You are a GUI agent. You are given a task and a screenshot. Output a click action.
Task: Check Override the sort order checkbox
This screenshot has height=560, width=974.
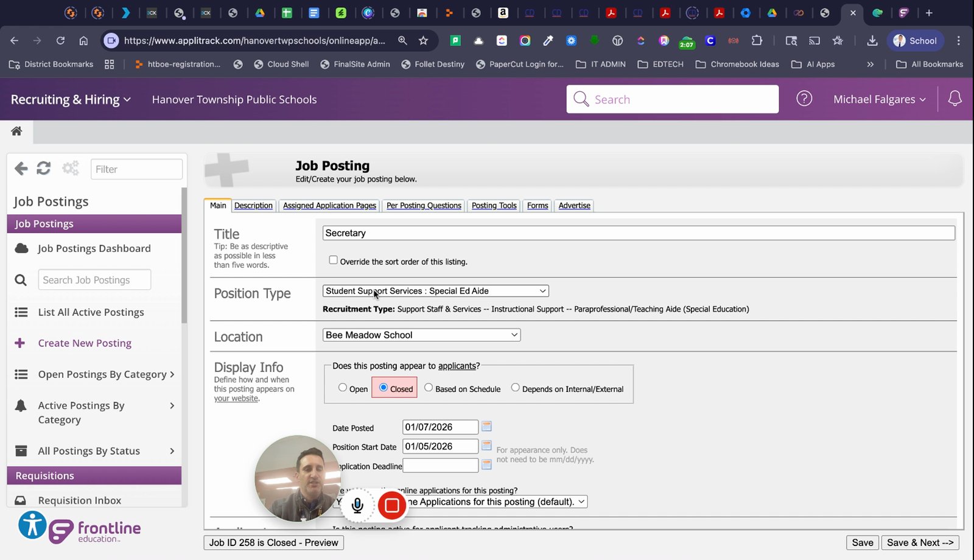click(x=333, y=260)
